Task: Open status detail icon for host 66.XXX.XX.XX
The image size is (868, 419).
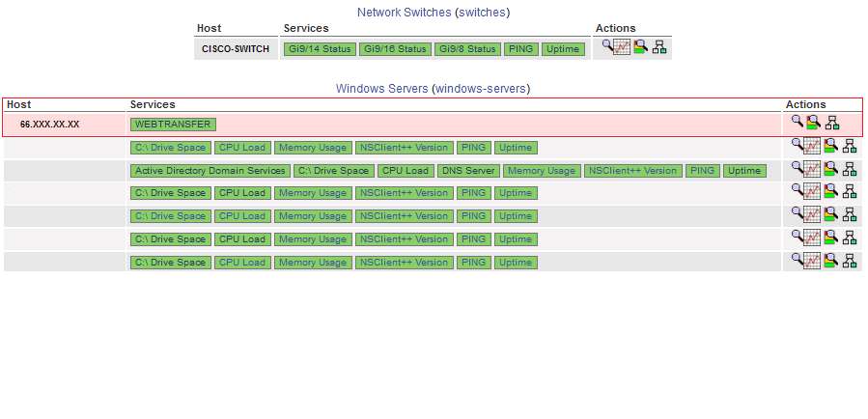Action: tap(814, 123)
